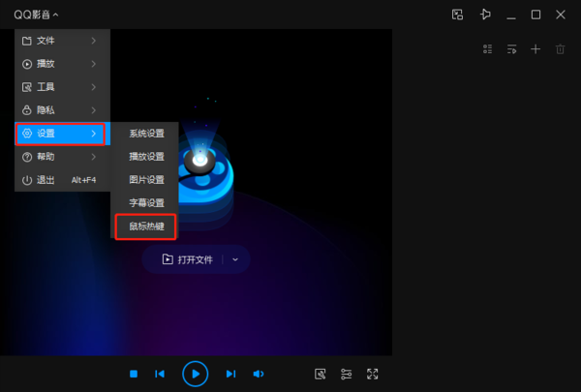Click the gear icon next to 设置

point(27,134)
